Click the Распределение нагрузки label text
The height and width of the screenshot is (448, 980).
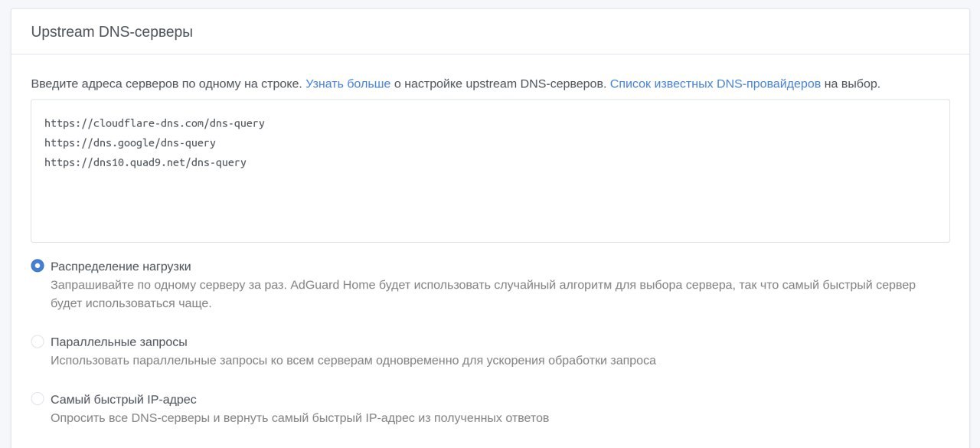[x=121, y=267]
